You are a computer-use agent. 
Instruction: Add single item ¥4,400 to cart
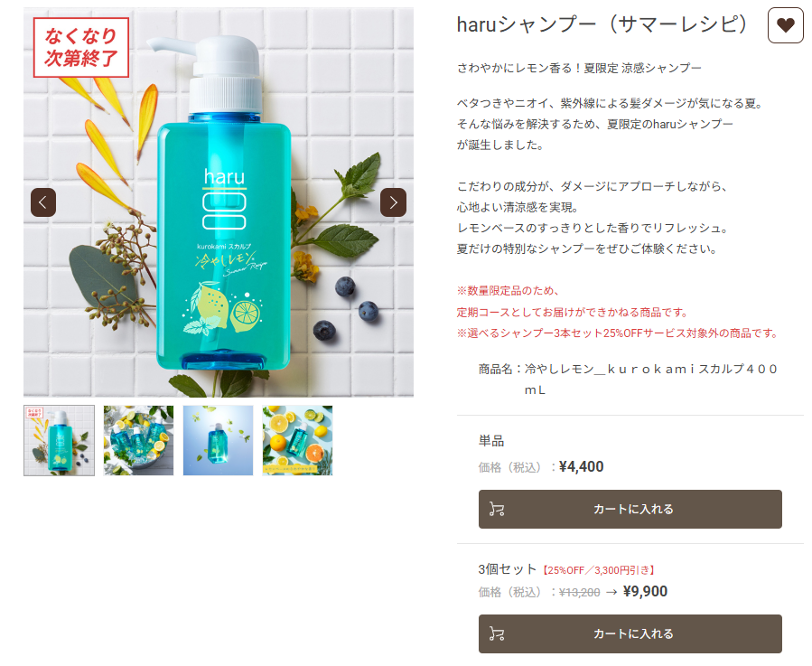(x=630, y=510)
